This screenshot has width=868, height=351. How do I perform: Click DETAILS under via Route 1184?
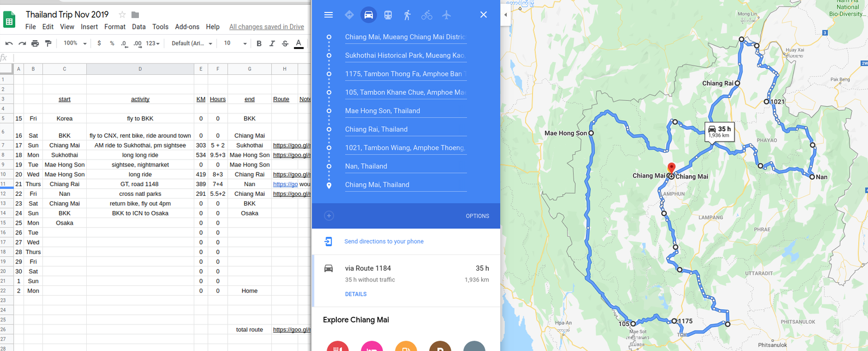tap(356, 294)
